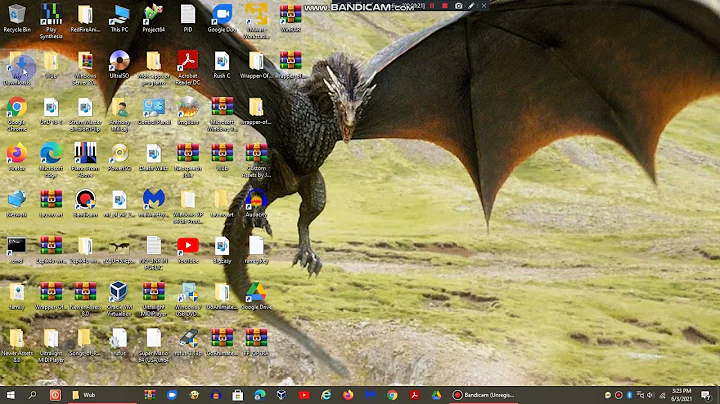Open the Microsoft Store taskbar icon
This screenshot has height=404, width=720.
[237, 395]
